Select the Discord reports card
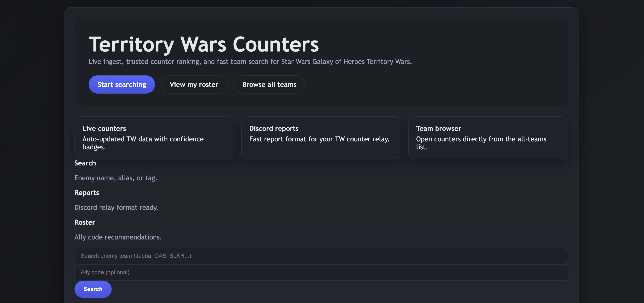Image resolution: width=644 pixels, height=303 pixels. pos(321,138)
